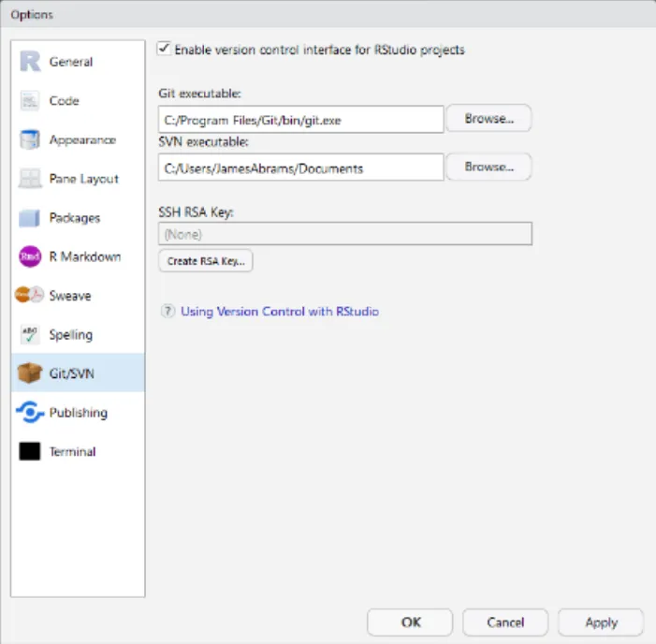Image resolution: width=656 pixels, height=644 pixels.
Task: Click the Code document icon
Action: click(30, 100)
